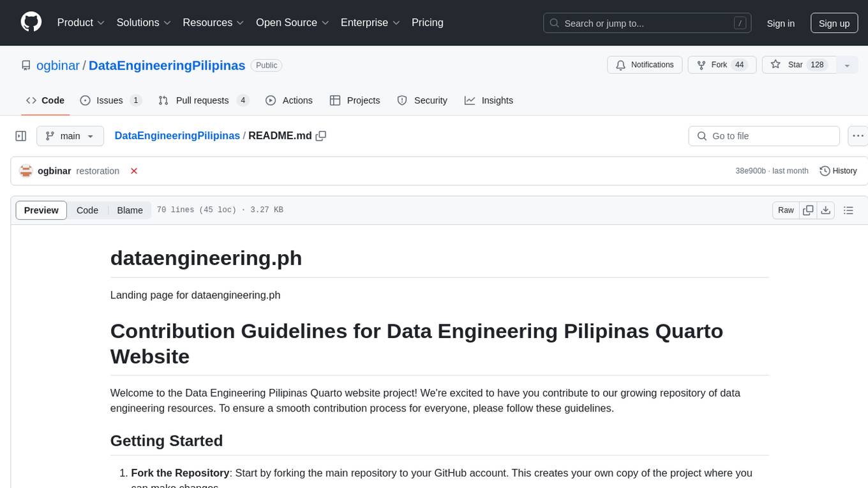
Task: Open the ogbinar owner profile
Action: click(57, 65)
